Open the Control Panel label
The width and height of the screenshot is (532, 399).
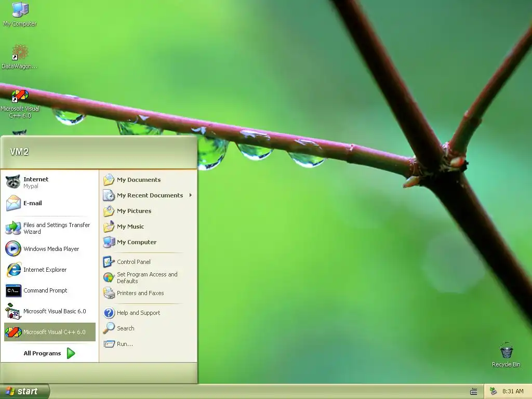[x=134, y=262]
